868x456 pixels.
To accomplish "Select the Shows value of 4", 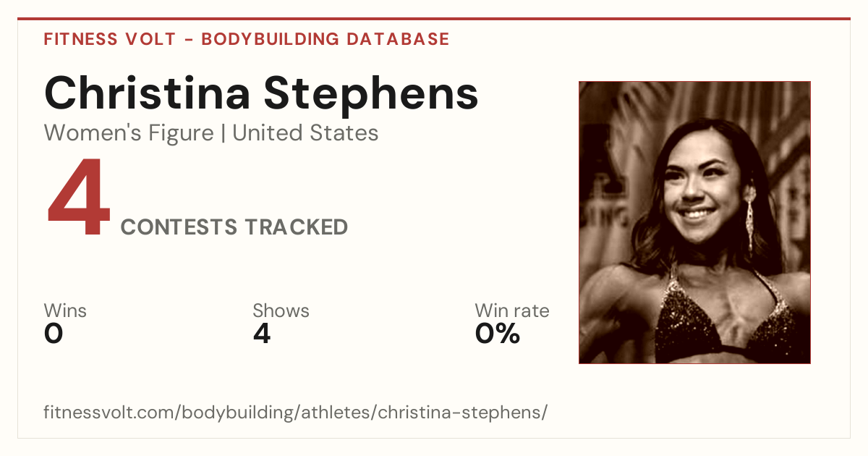I will click(262, 334).
